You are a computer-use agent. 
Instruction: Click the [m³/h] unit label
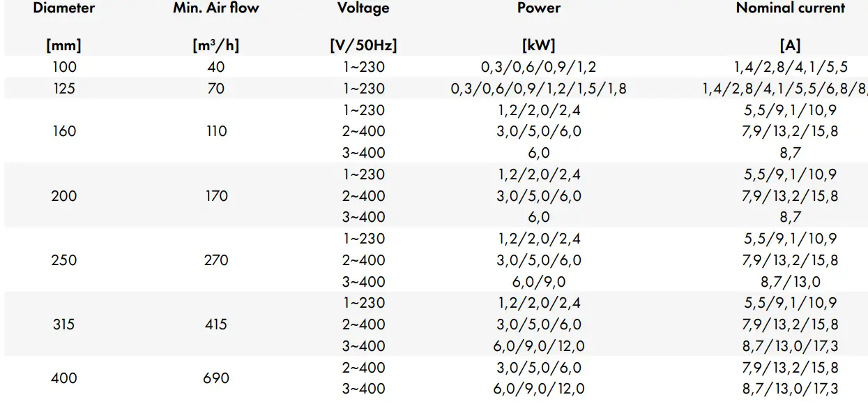[x=216, y=46]
